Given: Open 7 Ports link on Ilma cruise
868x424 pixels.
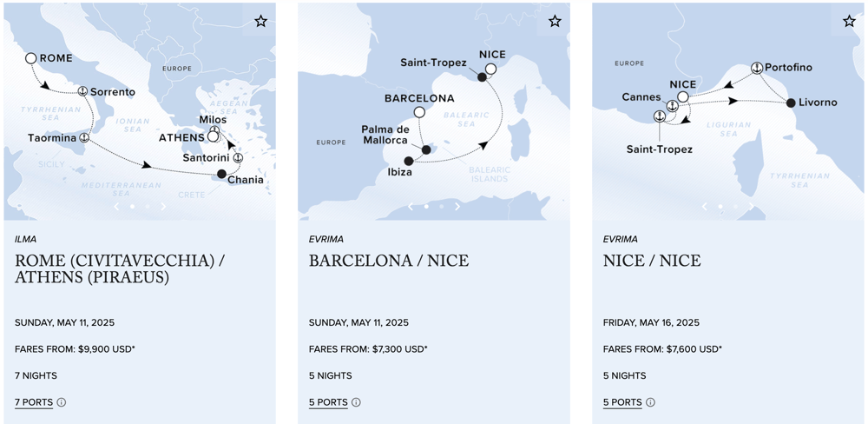Looking at the screenshot, I should [34, 402].
